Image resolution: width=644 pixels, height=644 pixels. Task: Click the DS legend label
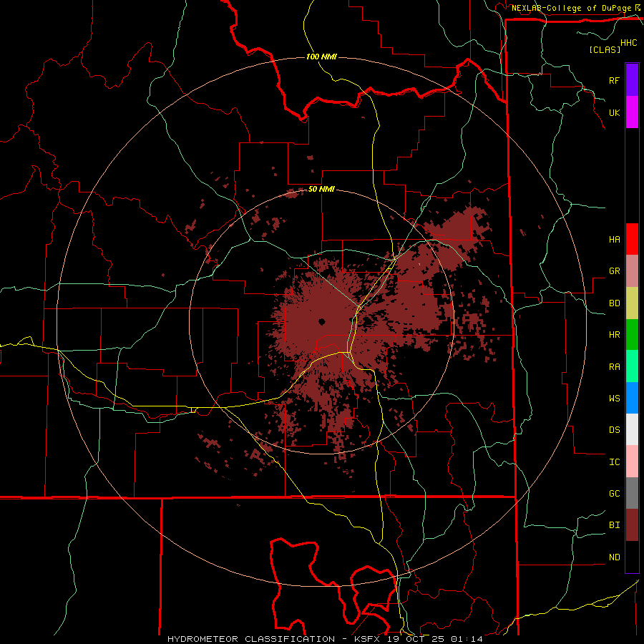click(614, 430)
